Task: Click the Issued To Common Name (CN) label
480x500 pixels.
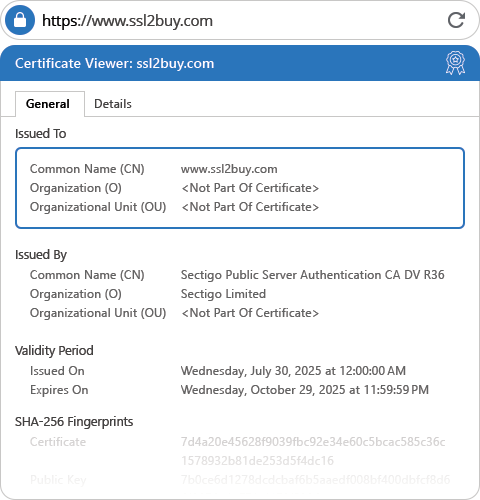Action: [x=87, y=169]
